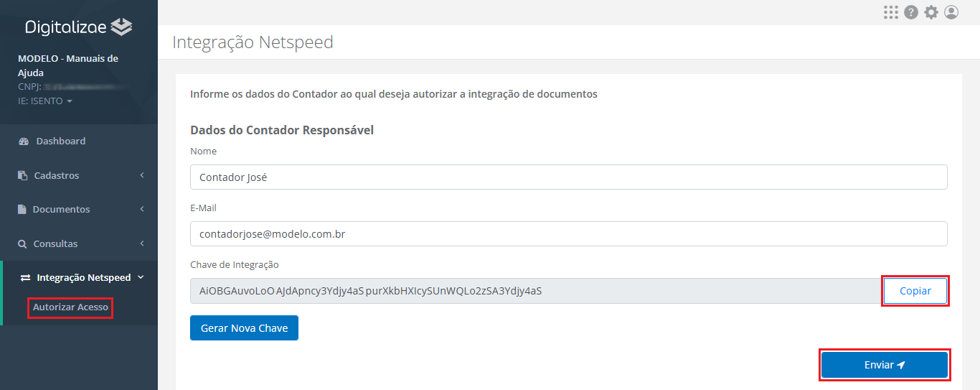
Task: Click the Chave de Integração field
Action: (537, 291)
